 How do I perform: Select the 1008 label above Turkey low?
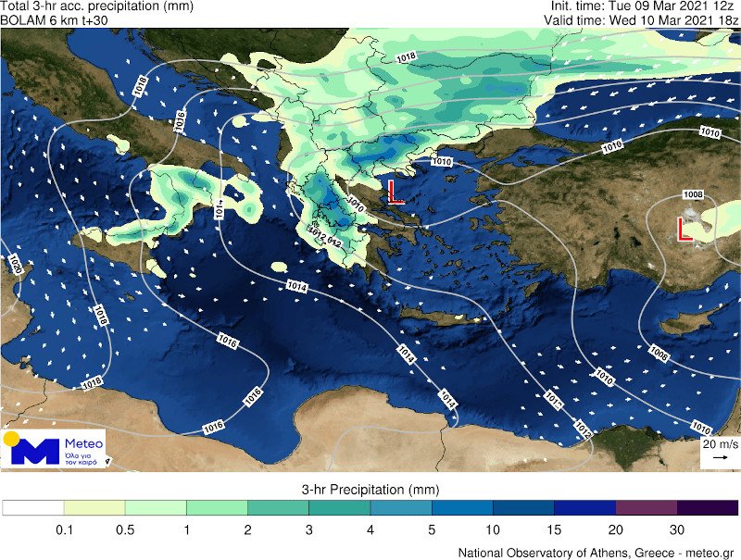[692, 194]
